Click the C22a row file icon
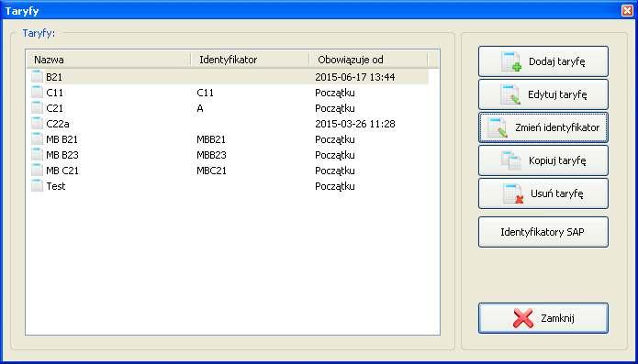 (37, 124)
